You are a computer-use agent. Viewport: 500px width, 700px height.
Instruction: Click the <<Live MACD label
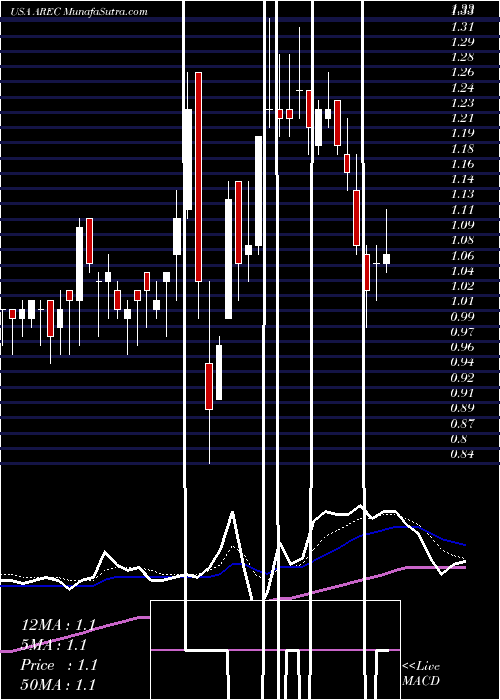click(x=421, y=674)
